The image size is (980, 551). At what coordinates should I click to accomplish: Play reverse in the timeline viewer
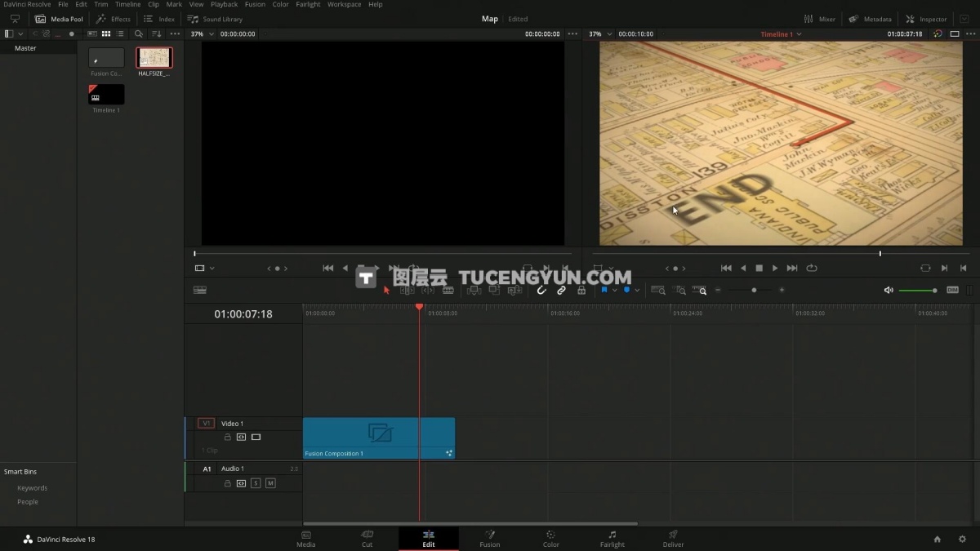pyautogui.click(x=743, y=268)
